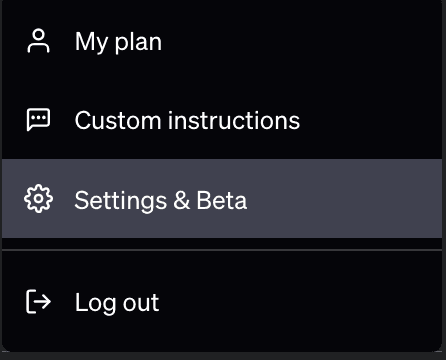Click the blank right side of the Log out row

pos(300,302)
